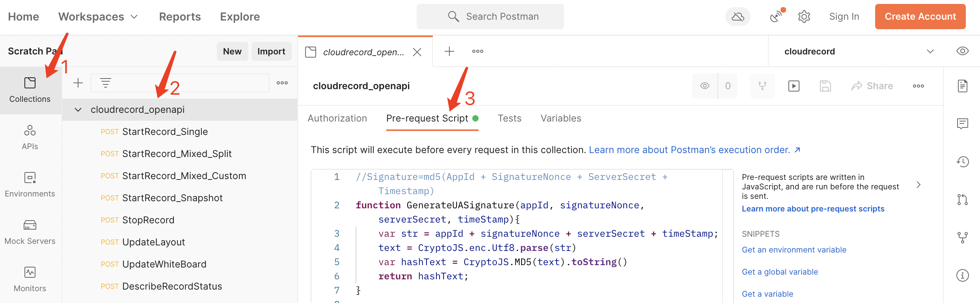Open the cloudrecord environment selector dropdown
The height and width of the screenshot is (303, 980).
(859, 51)
